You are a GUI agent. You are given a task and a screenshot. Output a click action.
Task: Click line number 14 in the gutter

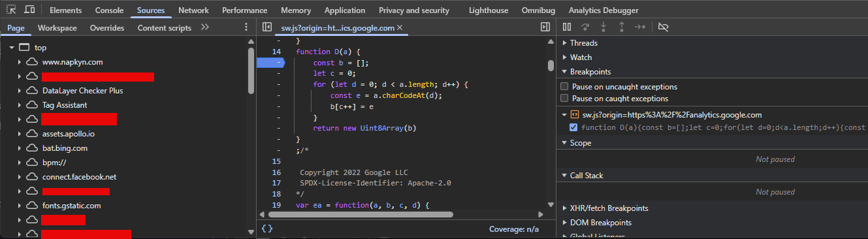[276, 52]
